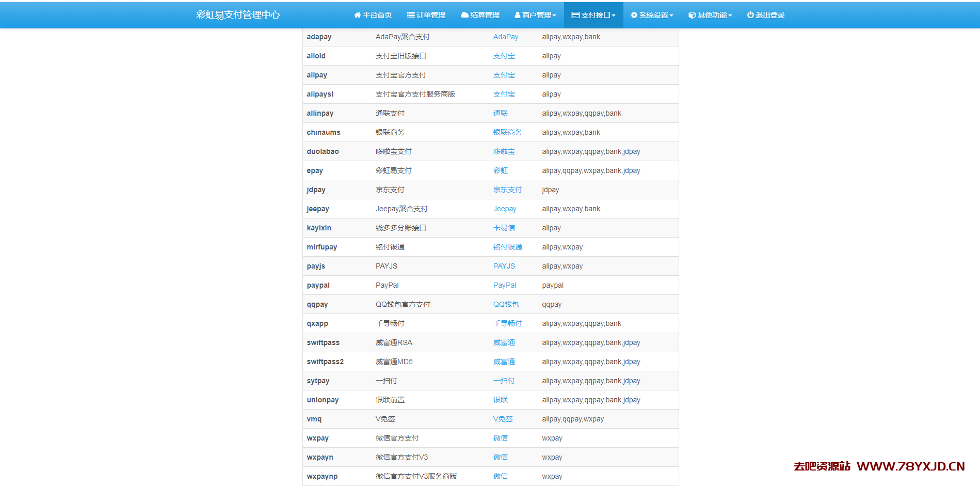Click the 银联 link in the unionpay row

(x=501, y=400)
